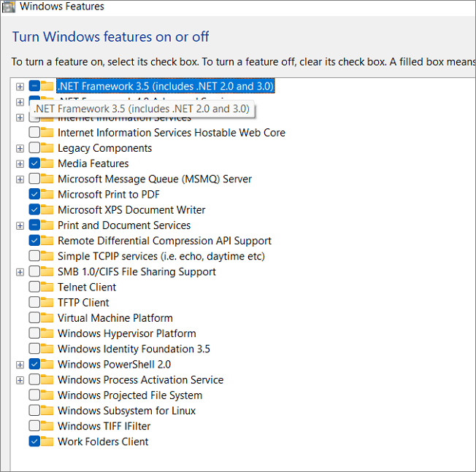Select the Windows Projected File System entry

130,395
